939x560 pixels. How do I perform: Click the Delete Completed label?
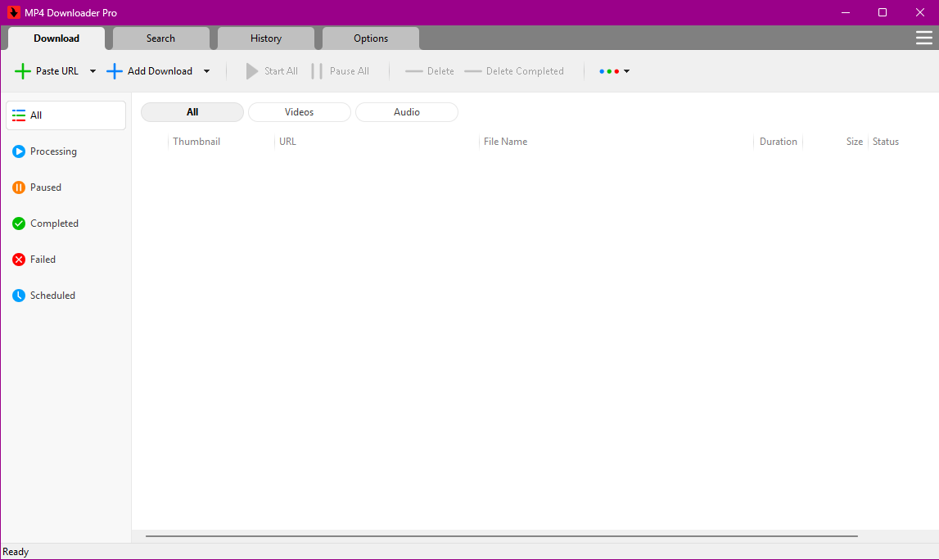[x=525, y=71]
